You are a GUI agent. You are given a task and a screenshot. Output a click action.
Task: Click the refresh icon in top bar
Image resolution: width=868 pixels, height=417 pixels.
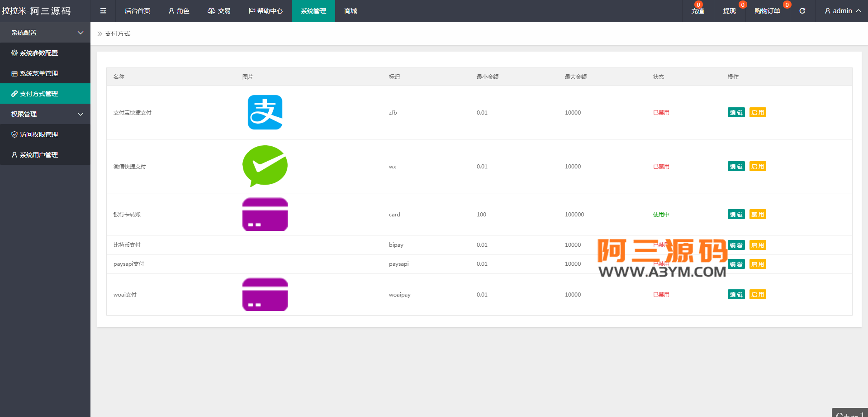[802, 11]
